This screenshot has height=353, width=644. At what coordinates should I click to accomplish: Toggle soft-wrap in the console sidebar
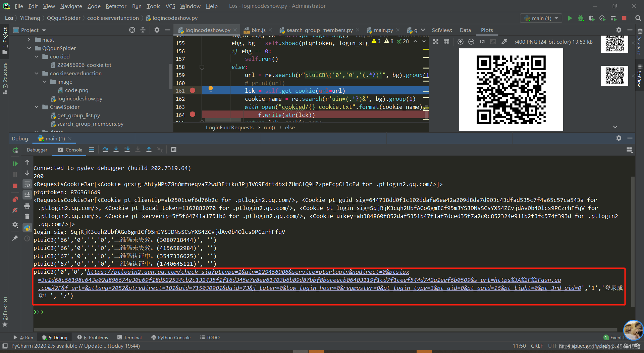pyautogui.click(x=27, y=184)
